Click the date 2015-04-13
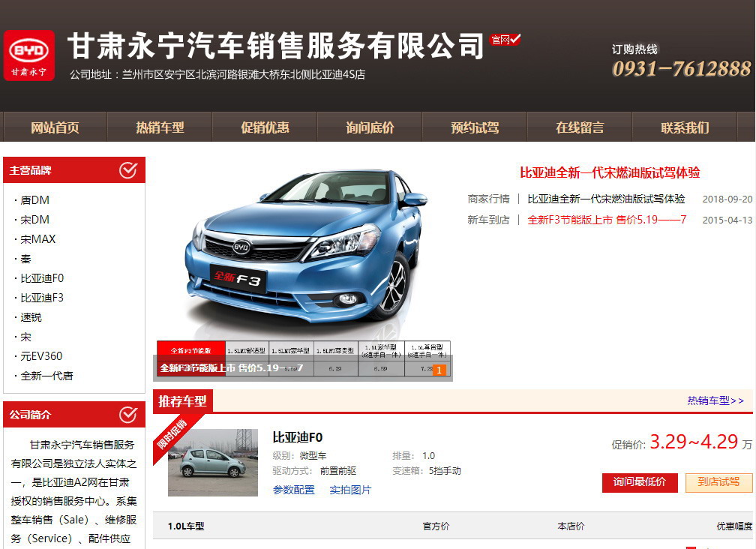Image resolution: width=756 pixels, height=549 pixels. click(x=727, y=220)
